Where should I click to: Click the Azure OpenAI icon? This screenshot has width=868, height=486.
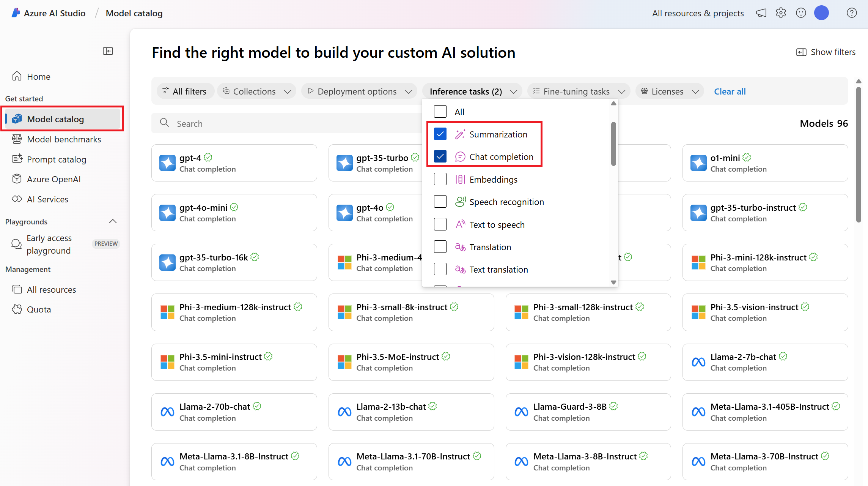17,179
